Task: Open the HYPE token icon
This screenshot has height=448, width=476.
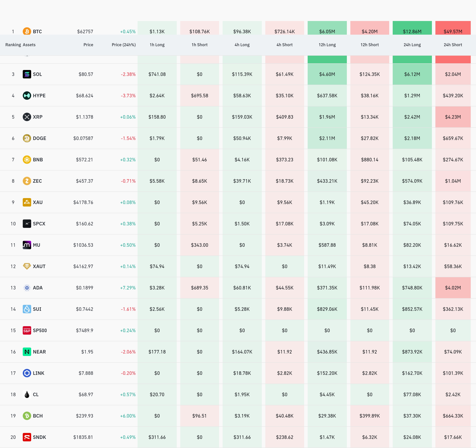Action: (x=27, y=96)
